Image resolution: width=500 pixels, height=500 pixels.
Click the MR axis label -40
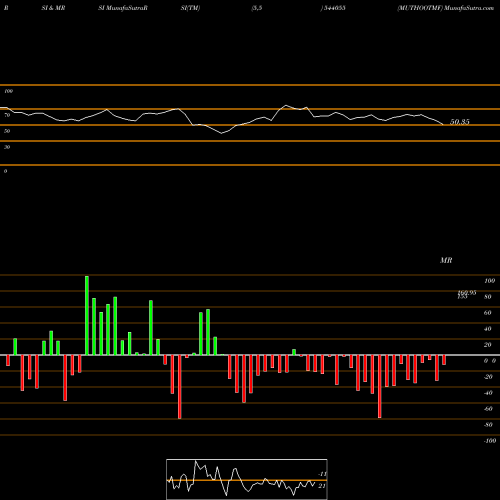point(488,393)
